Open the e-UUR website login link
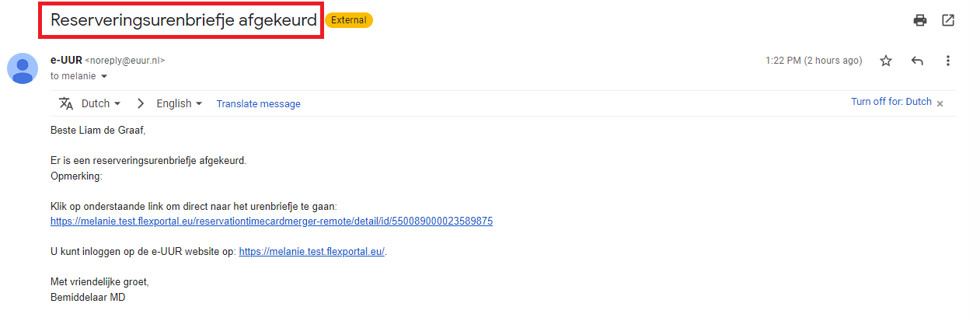This screenshot has height=321, width=980. 312,252
